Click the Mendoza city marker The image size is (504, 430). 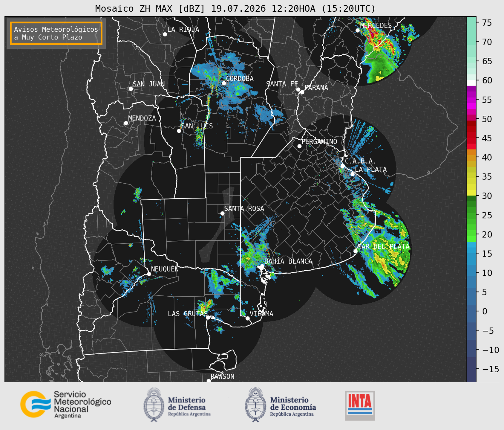(x=126, y=123)
